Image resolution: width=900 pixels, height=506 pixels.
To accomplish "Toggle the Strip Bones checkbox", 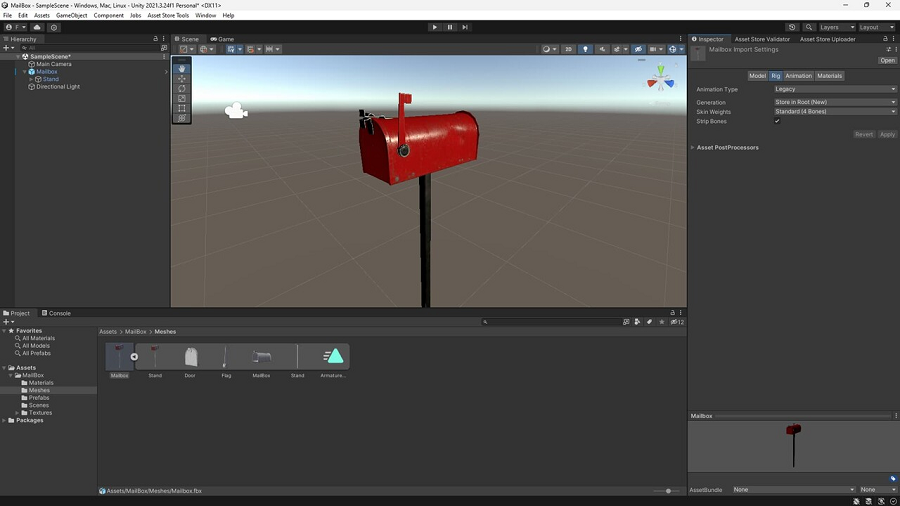I will pyautogui.click(x=777, y=121).
